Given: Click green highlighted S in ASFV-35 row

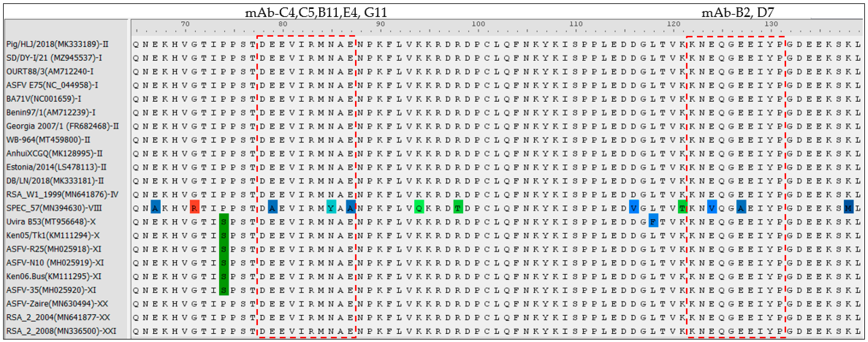Looking at the screenshot, I should [x=224, y=289].
